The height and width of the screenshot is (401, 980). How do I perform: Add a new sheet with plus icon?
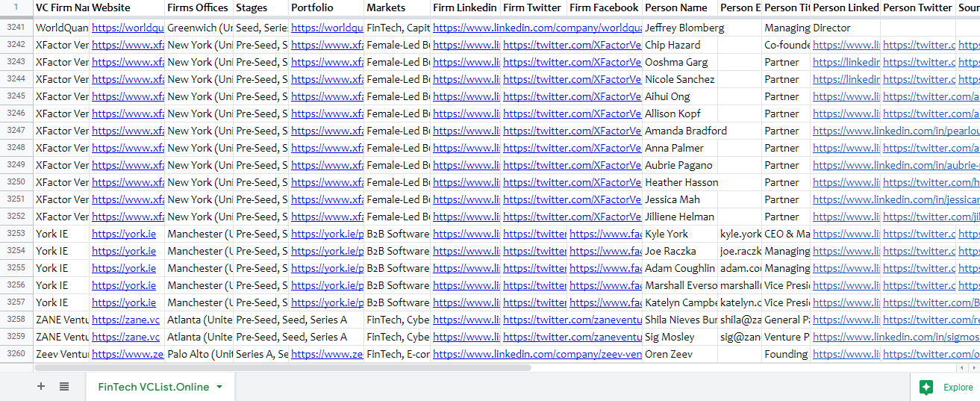click(x=41, y=386)
